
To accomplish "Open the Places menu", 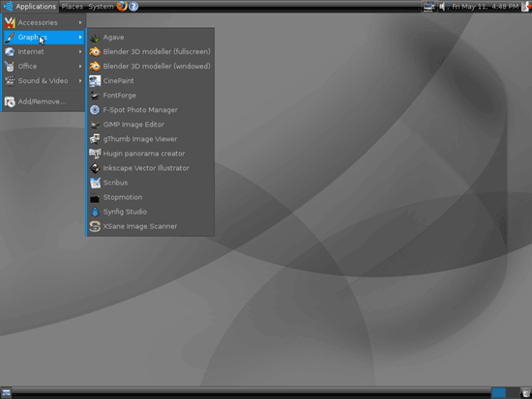I will point(73,7).
